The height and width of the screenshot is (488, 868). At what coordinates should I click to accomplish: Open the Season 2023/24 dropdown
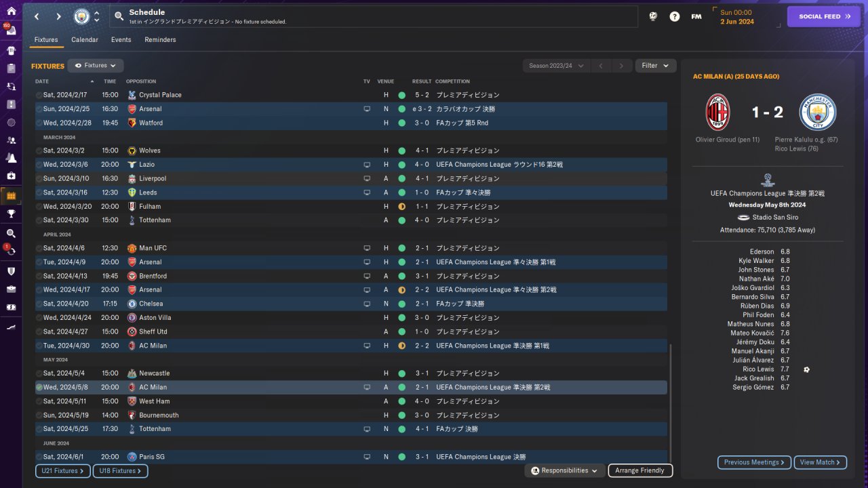coord(556,66)
